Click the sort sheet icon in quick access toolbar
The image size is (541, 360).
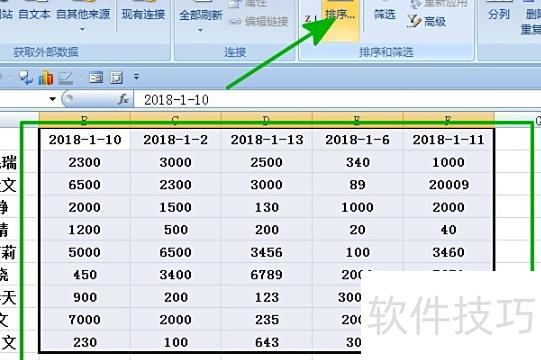[x=117, y=78]
